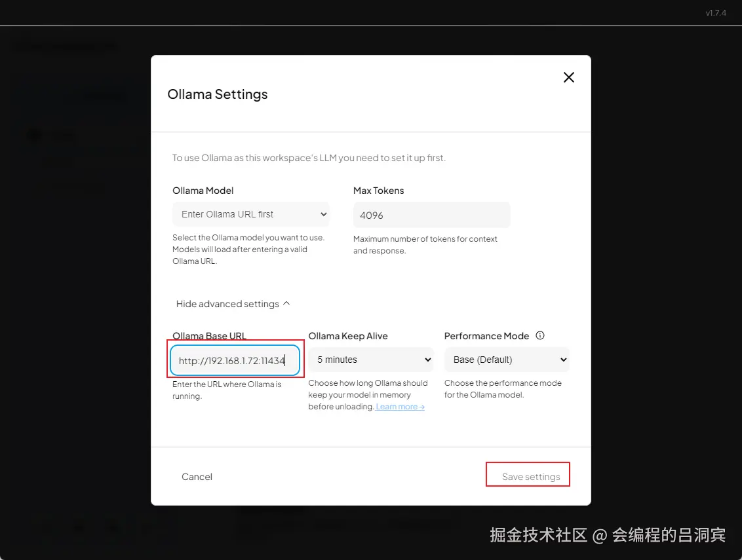
Task: Click the Performance Mode label
Action: click(x=486, y=336)
